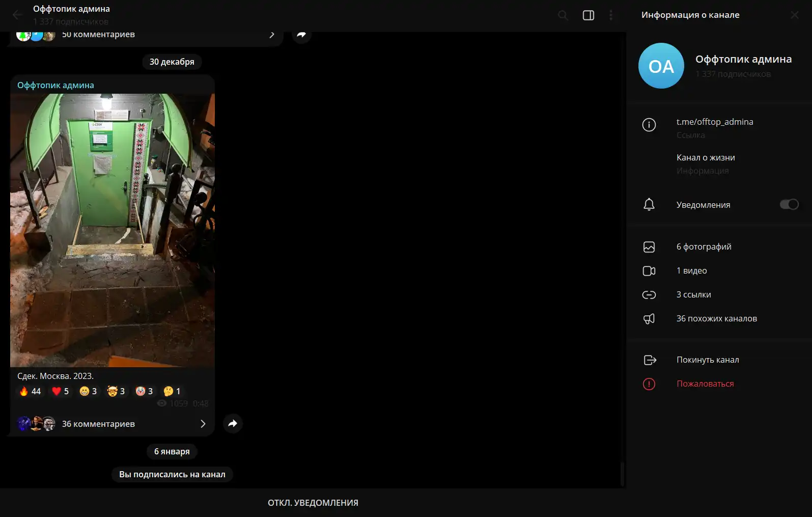
Task: Click the links chain icon
Action: [649, 295]
